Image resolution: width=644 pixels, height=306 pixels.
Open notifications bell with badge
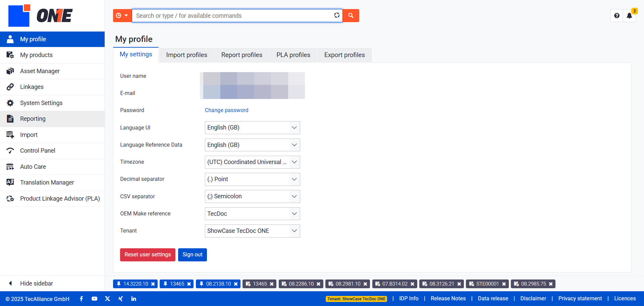tap(630, 16)
